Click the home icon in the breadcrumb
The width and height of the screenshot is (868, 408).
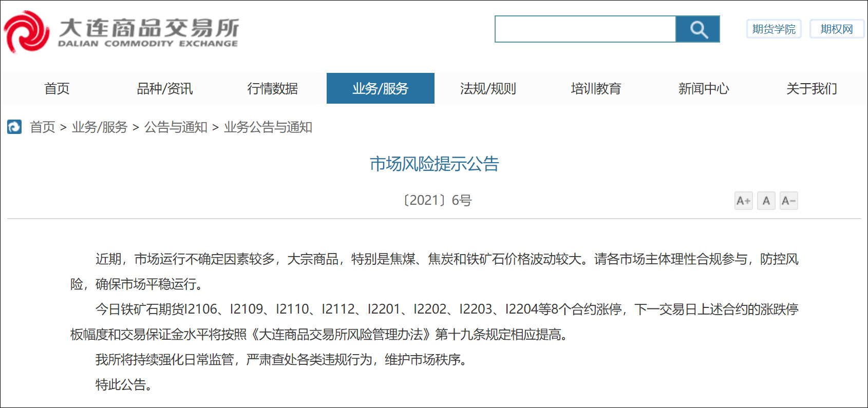[14, 127]
